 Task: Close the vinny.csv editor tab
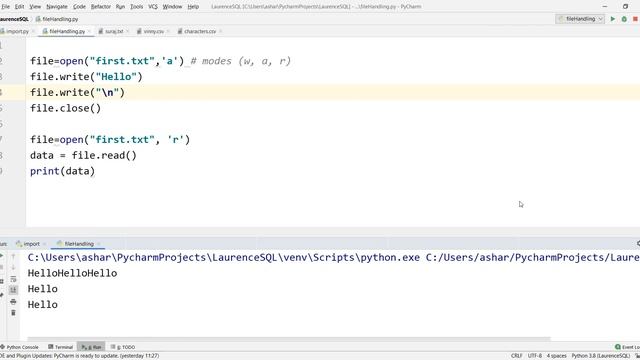[168, 31]
